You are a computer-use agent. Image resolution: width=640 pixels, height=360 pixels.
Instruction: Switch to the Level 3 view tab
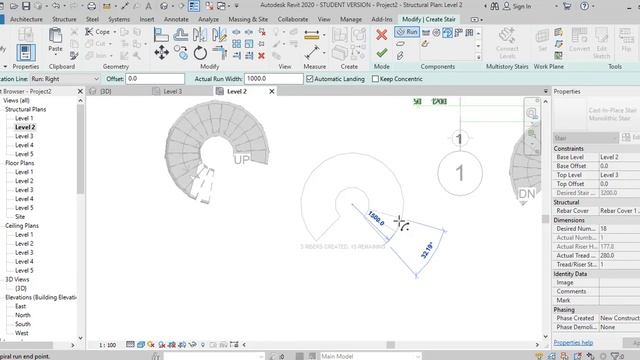[173, 91]
